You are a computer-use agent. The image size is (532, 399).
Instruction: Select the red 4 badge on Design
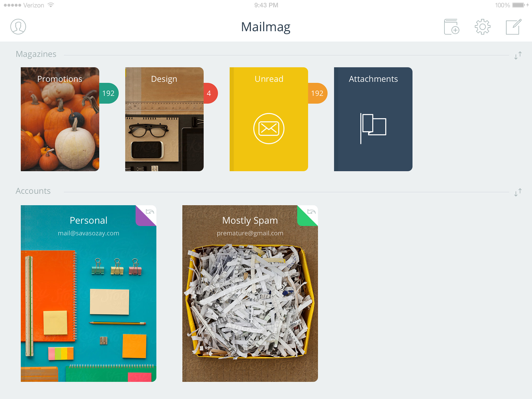pos(211,93)
